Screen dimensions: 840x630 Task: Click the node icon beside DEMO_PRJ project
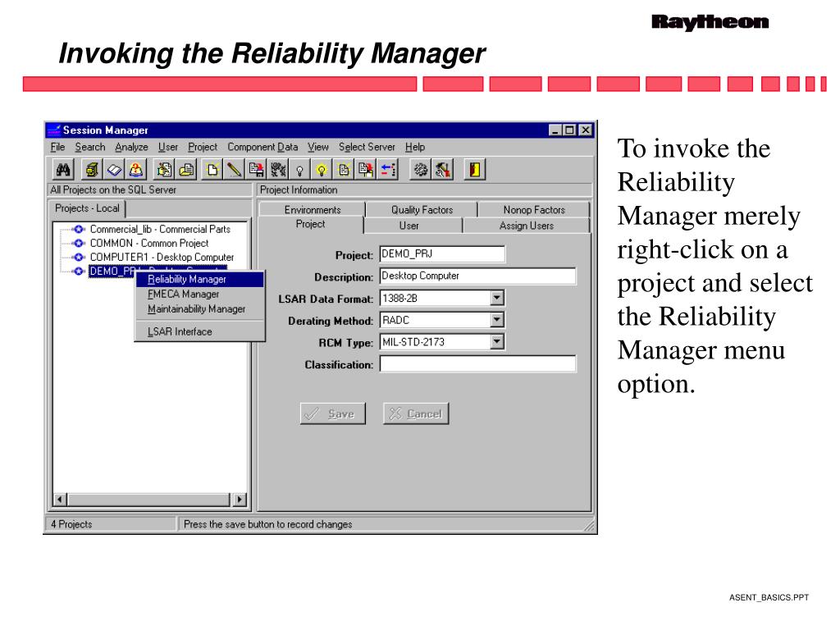(79, 271)
